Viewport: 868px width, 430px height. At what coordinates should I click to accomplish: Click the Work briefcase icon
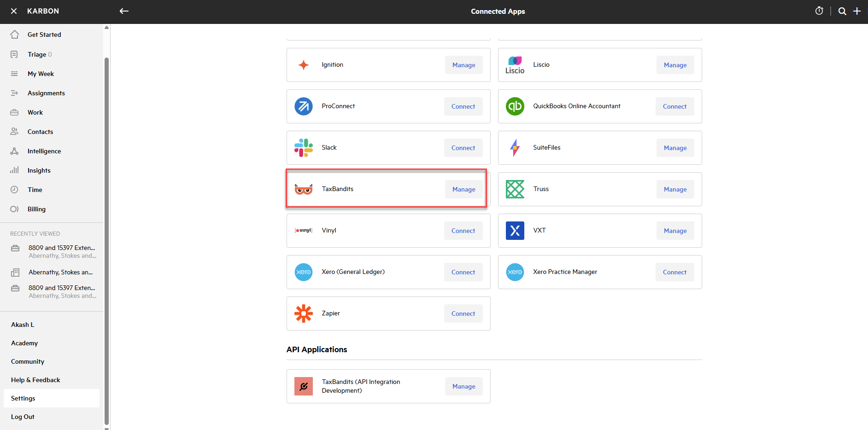14,112
